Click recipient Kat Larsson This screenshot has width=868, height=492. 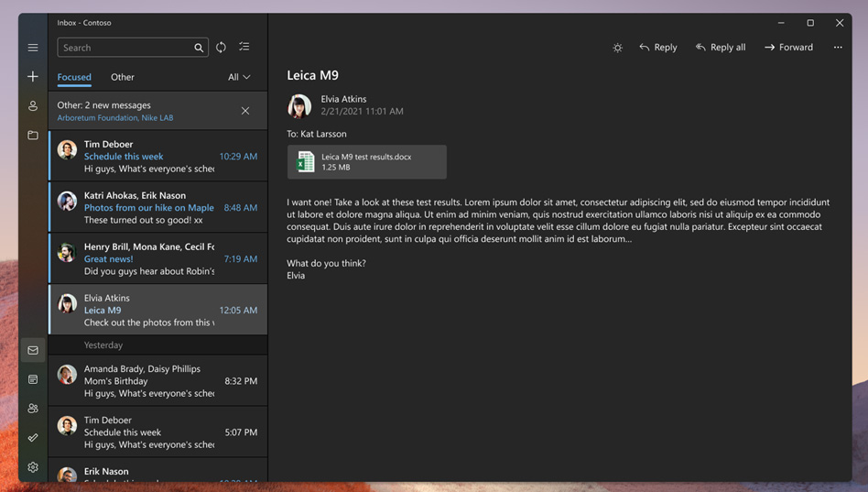[x=323, y=134]
